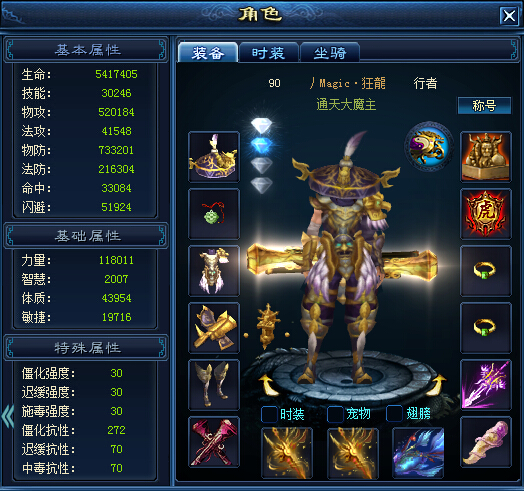Select the upper gold ring slot

486,271
